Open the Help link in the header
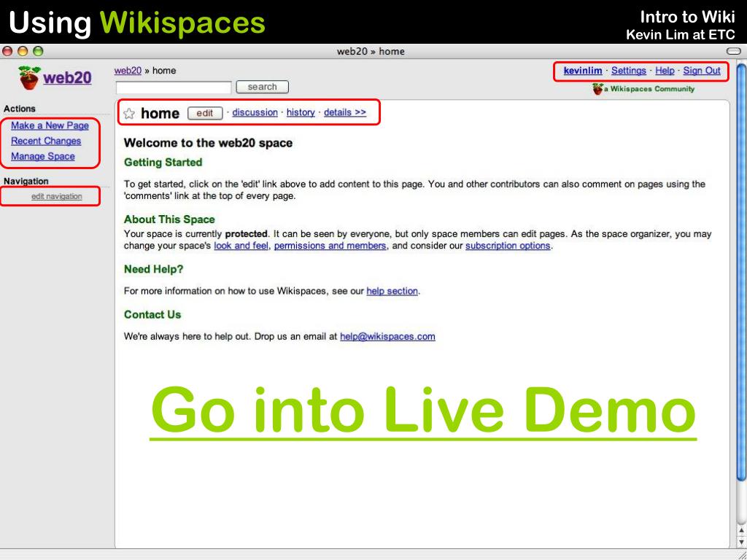 tap(665, 71)
